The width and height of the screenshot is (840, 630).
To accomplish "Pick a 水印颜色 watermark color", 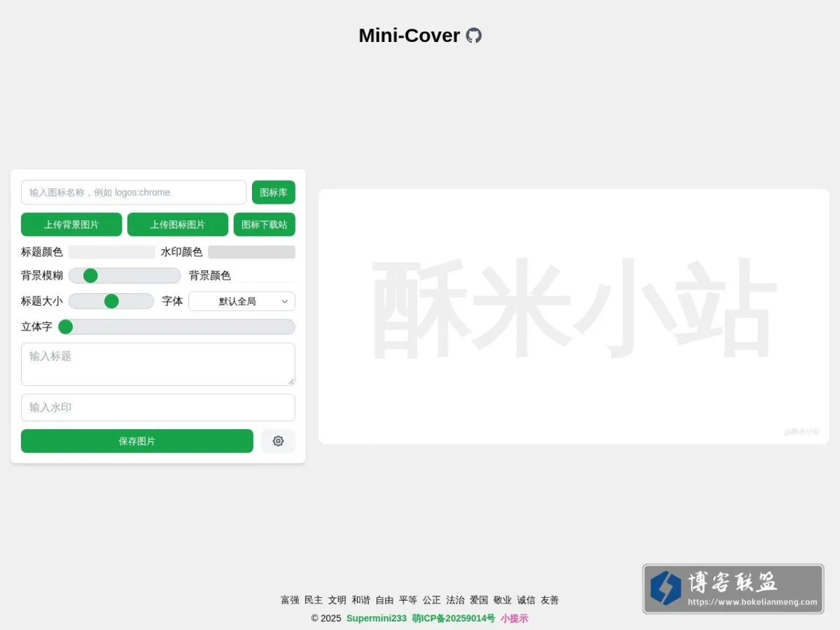I will 251,252.
